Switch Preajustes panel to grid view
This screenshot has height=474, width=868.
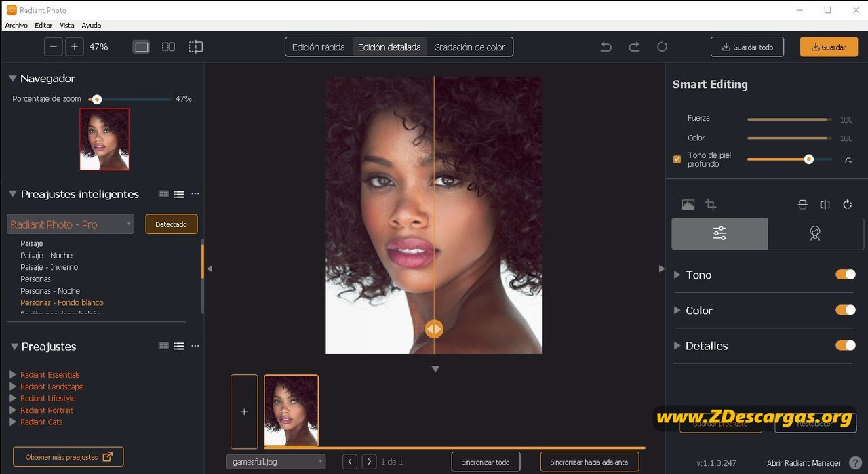tap(163, 346)
